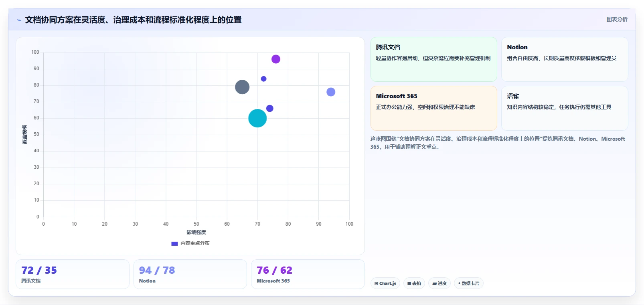Click the small icon beside the chart title

(19, 20)
